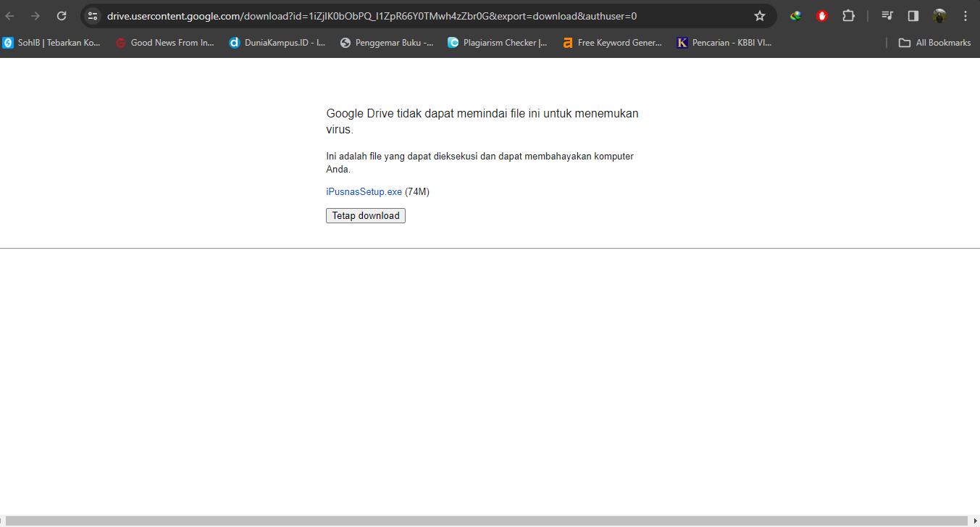Open the Extensions puzzle piece menu
Screen dimensions: 980x527
[848, 16]
